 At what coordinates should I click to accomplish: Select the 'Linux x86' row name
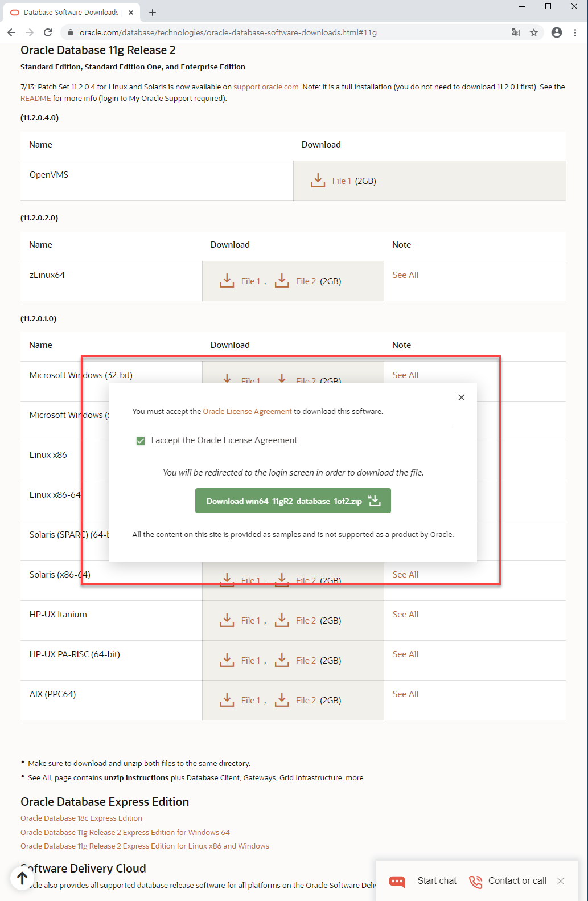click(48, 455)
